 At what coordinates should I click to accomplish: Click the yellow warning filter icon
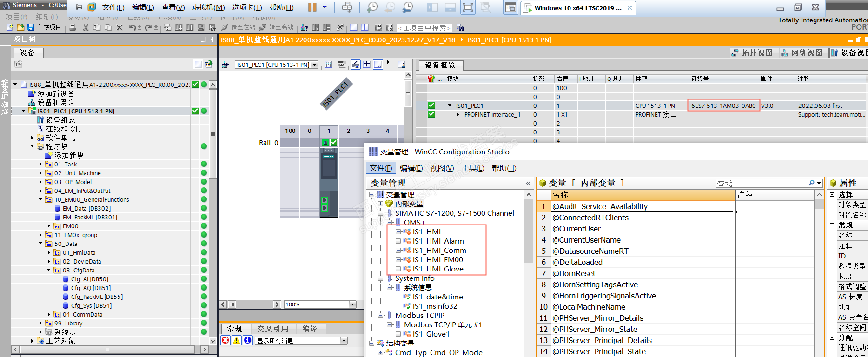click(237, 340)
